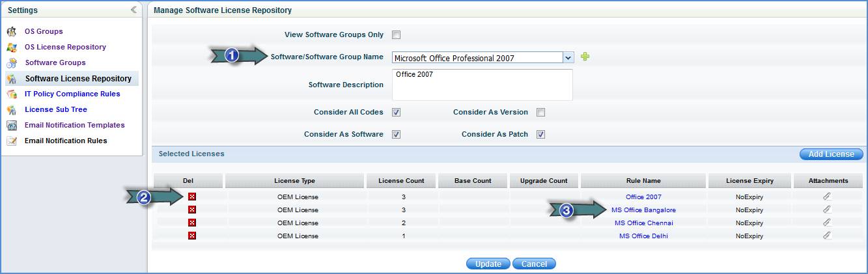Click the License Sub Tree sidebar icon
This screenshot has width=868, height=274.
pos(11,109)
